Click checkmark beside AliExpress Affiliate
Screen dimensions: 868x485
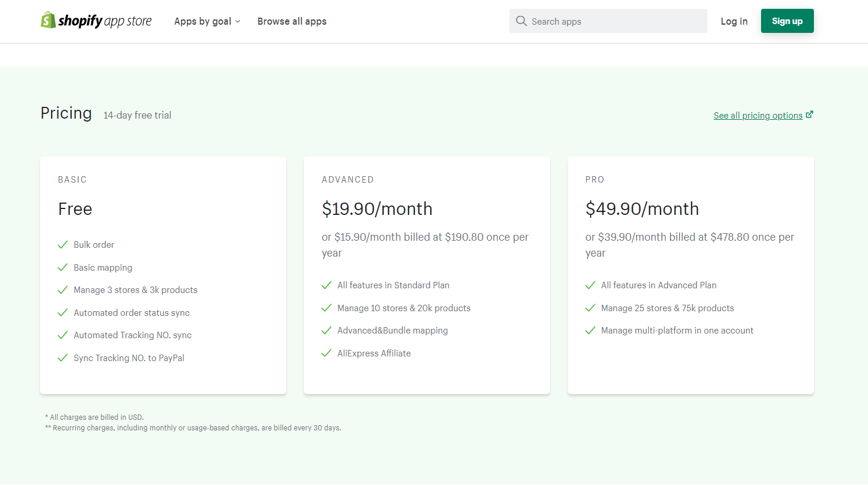(327, 353)
